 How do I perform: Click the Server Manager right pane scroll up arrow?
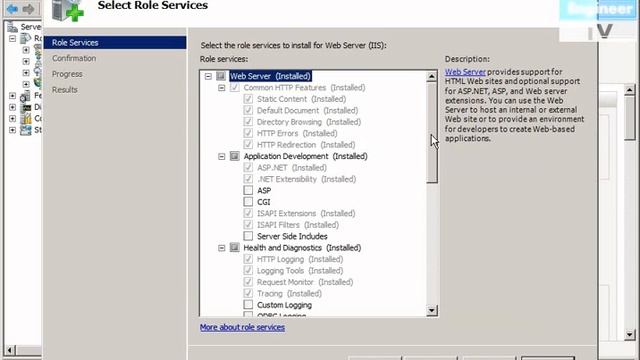[x=629, y=89]
